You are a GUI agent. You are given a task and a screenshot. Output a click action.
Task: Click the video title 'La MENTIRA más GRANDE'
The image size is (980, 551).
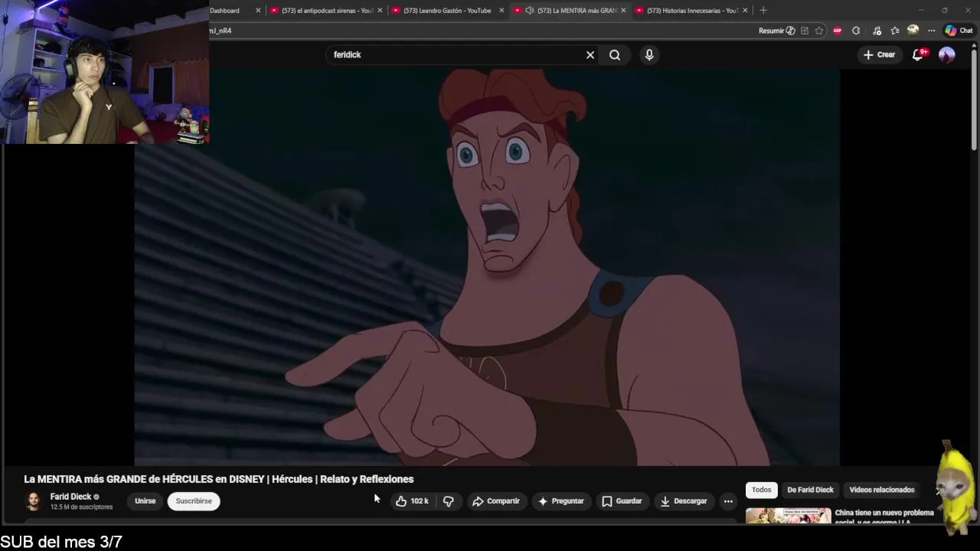coord(219,479)
